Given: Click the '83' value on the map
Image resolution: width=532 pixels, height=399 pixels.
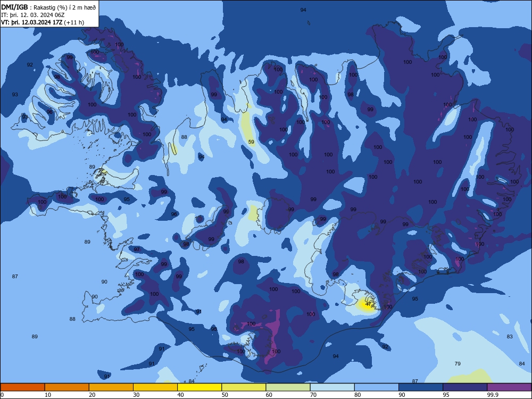Looking at the screenshot, I should coord(510,336).
